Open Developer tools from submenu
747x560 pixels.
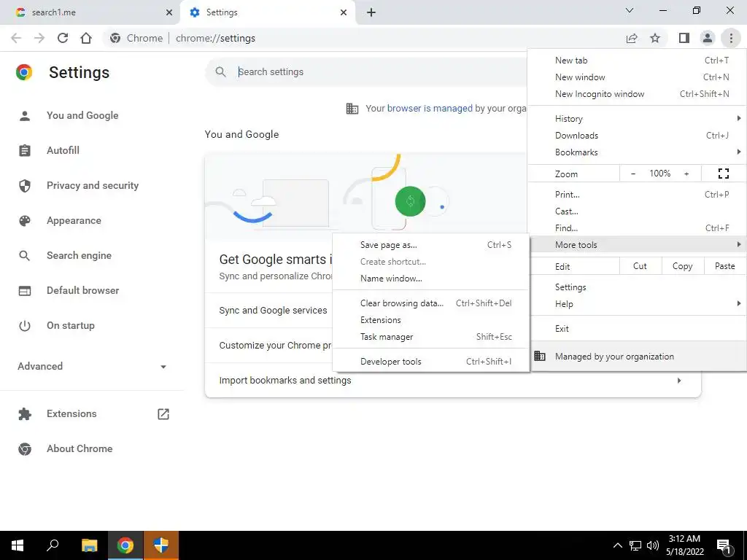point(430,362)
